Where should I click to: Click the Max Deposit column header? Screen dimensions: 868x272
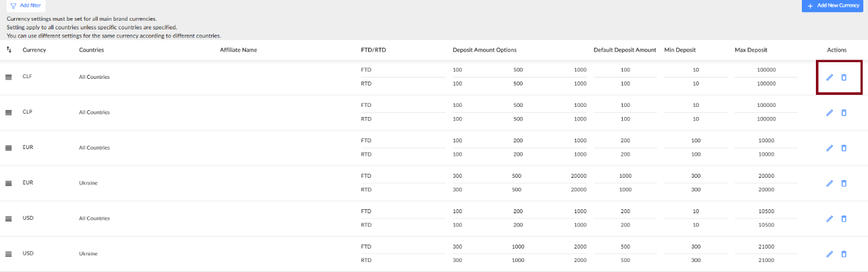tap(750, 50)
